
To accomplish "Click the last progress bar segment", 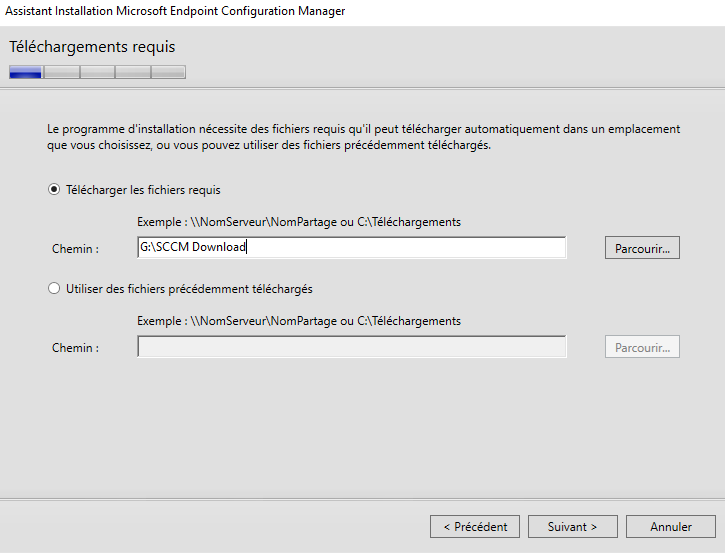I will (x=168, y=72).
